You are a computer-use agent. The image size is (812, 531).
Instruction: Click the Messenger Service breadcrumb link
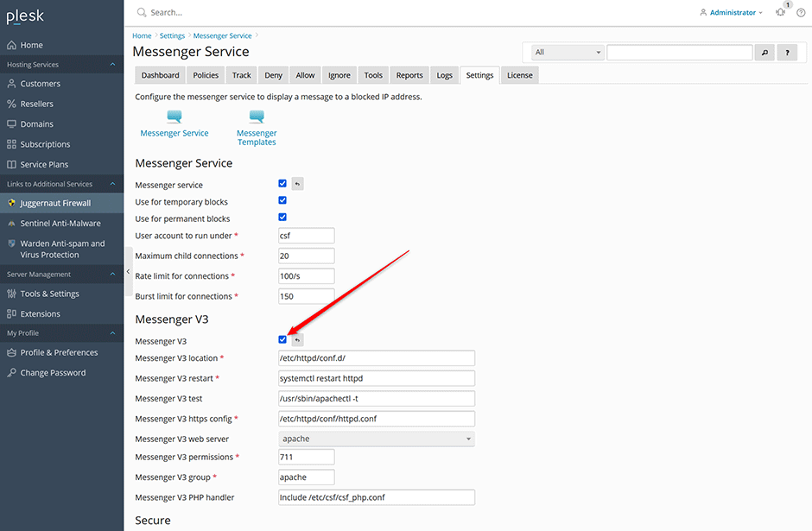point(222,35)
